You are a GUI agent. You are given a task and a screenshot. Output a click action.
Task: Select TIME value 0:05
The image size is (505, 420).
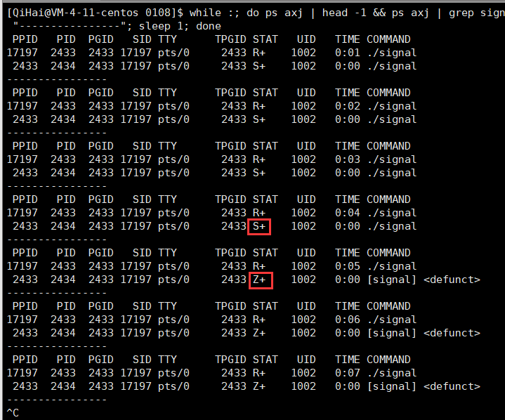(347, 266)
